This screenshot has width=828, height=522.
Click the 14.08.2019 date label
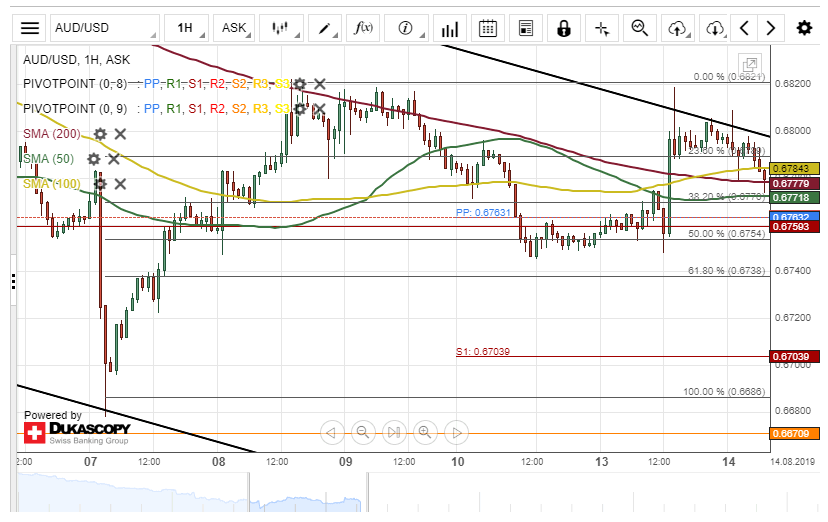(793, 462)
